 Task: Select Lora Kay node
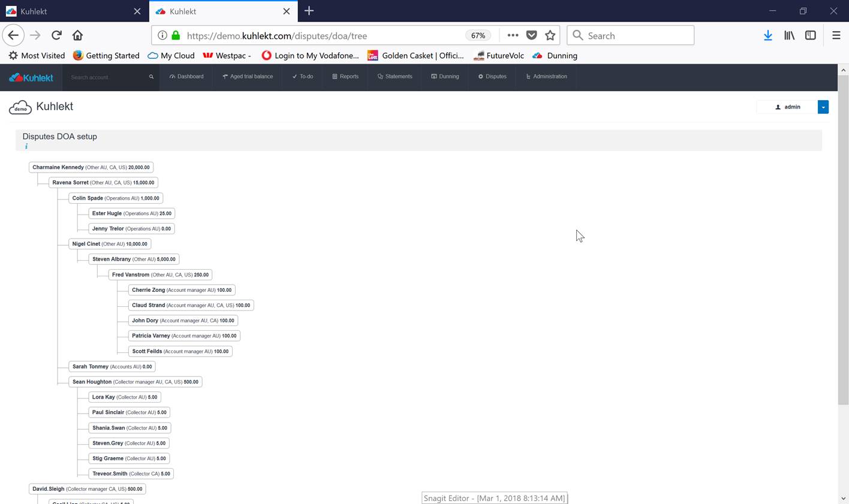coord(125,397)
